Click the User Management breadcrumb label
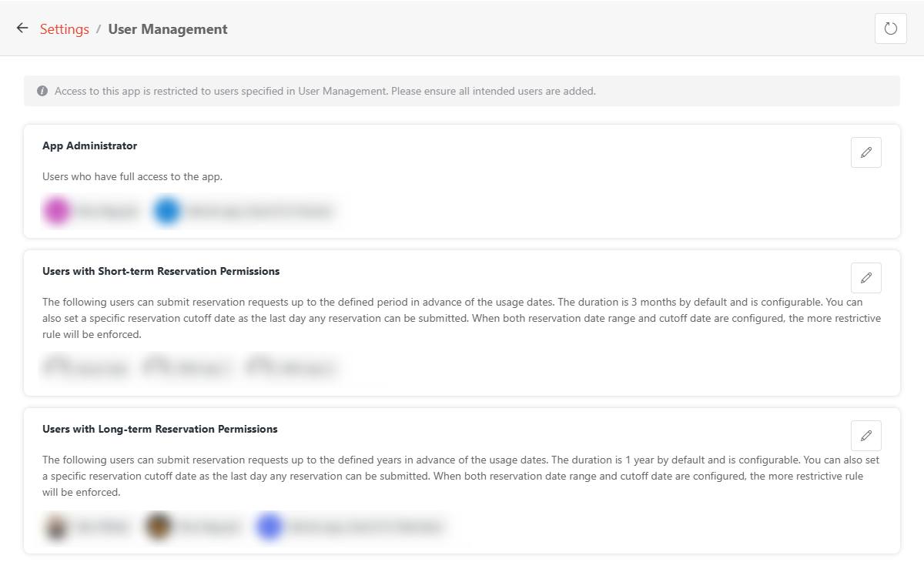The height and width of the screenshot is (562, 924). click(x=167, y=28)
